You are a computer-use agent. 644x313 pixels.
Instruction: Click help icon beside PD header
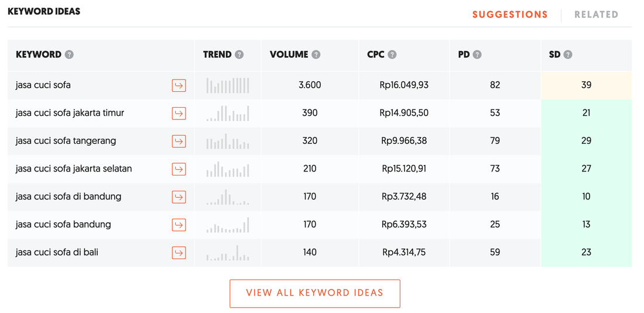pyautogui.click(x=477, y=54)
